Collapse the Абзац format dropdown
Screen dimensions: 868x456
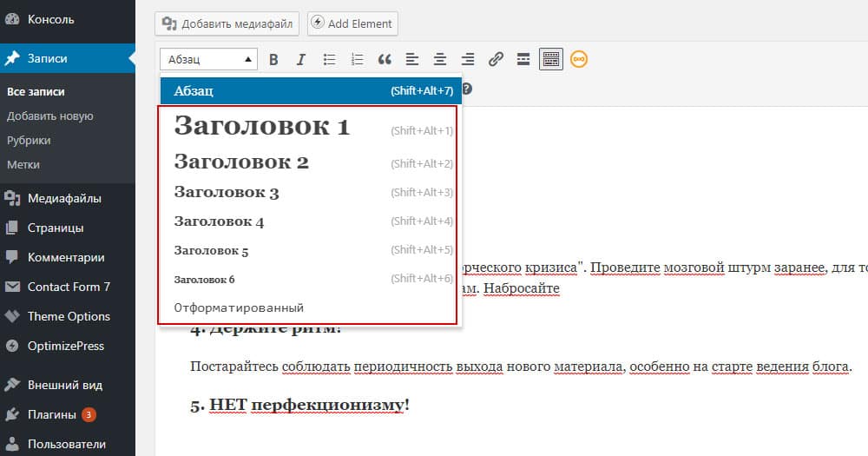(x=209, y=60)
